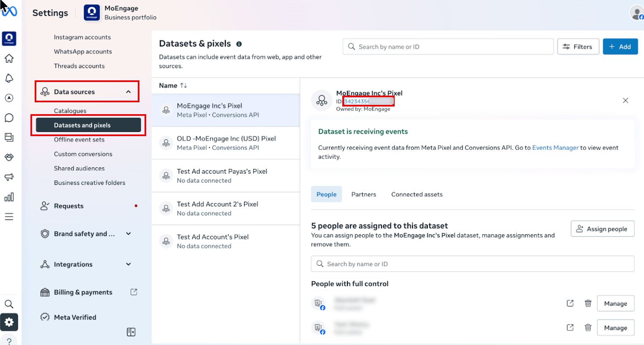This screenshot has width=644, height=345.
Task: Click the Add button
Action: 620,47
